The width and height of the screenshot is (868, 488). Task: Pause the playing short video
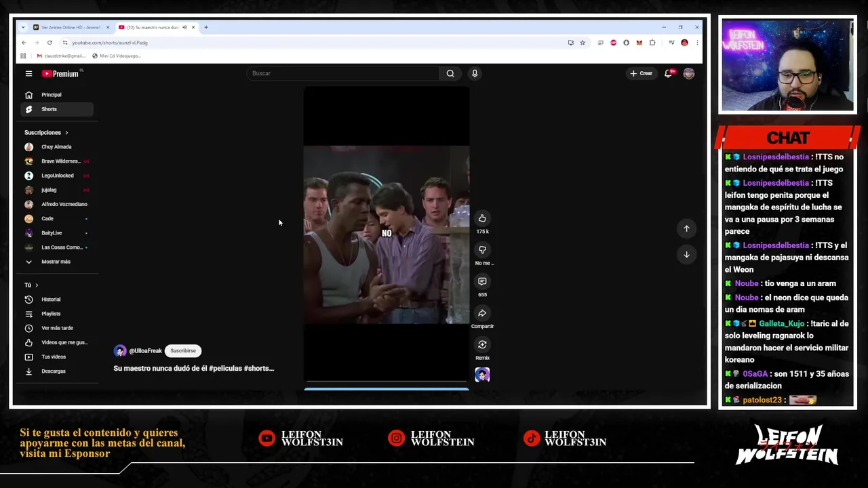386,235
